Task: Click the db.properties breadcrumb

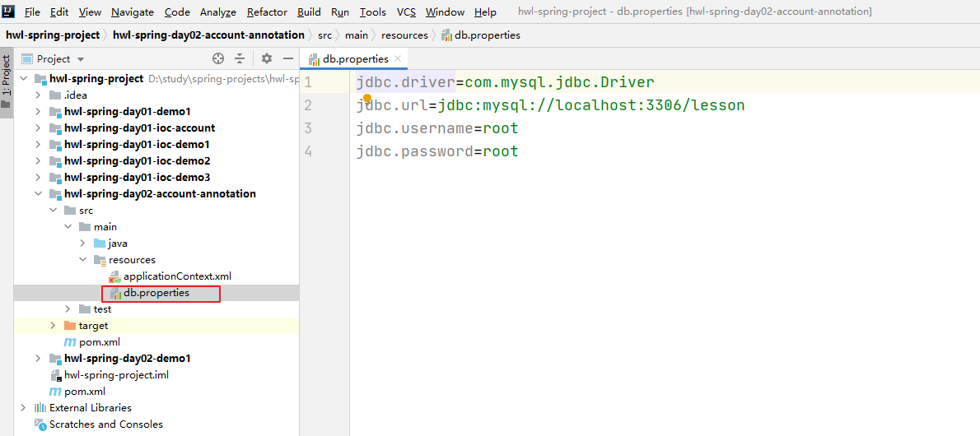Action: point(481,35)
